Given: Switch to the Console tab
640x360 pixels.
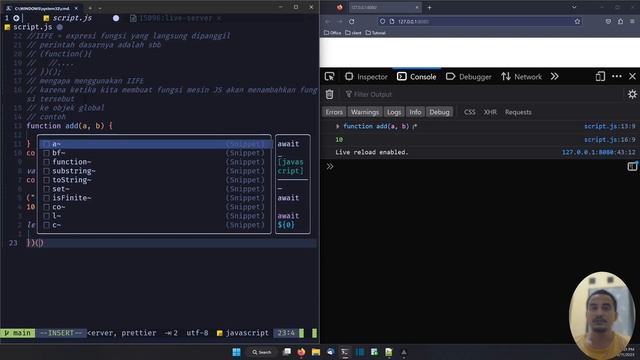Looking at the screenshot, I should tap(417, 76).
